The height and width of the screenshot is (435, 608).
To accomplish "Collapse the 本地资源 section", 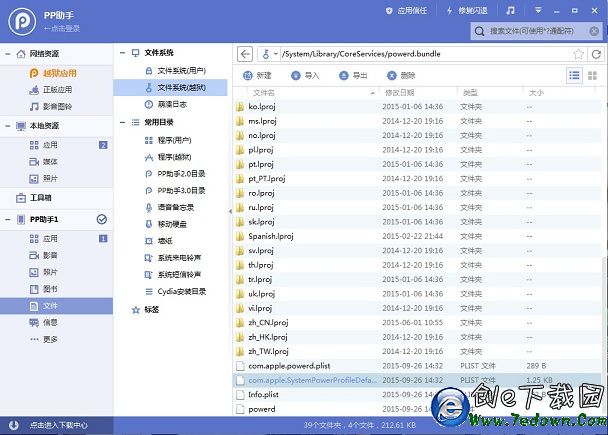I will pos(8,126).
